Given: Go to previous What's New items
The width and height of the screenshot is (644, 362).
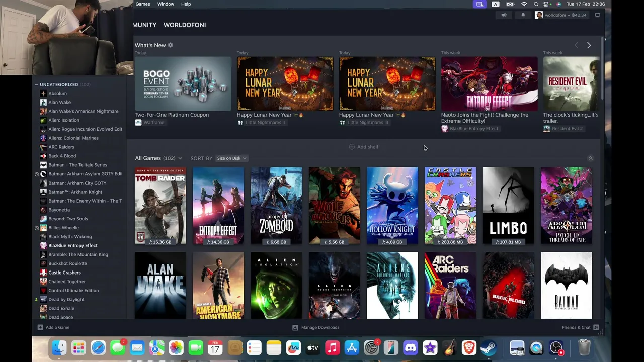Looking at the screenshot, I should tap(577, 45).
